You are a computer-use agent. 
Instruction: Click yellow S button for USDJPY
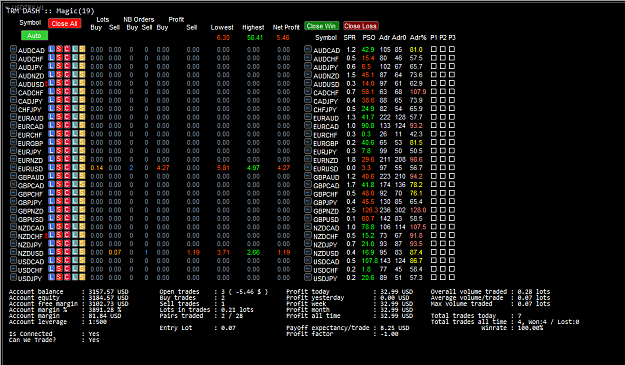click(x=82, y=277)
